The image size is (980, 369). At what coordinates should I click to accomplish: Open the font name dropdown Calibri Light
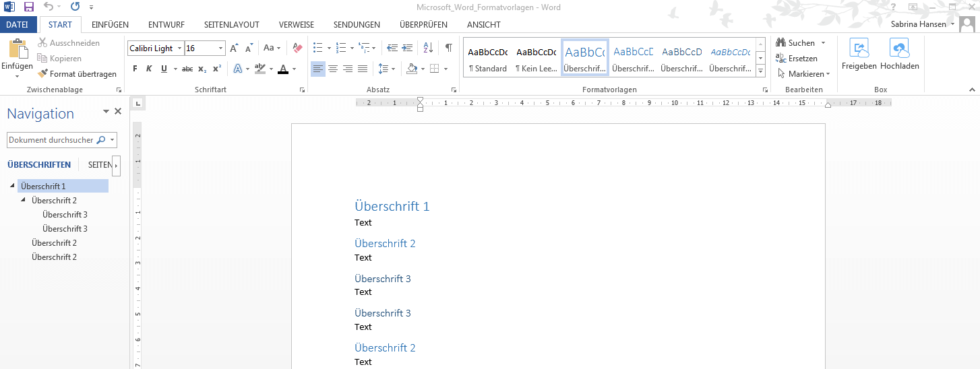tap(180, 48)
